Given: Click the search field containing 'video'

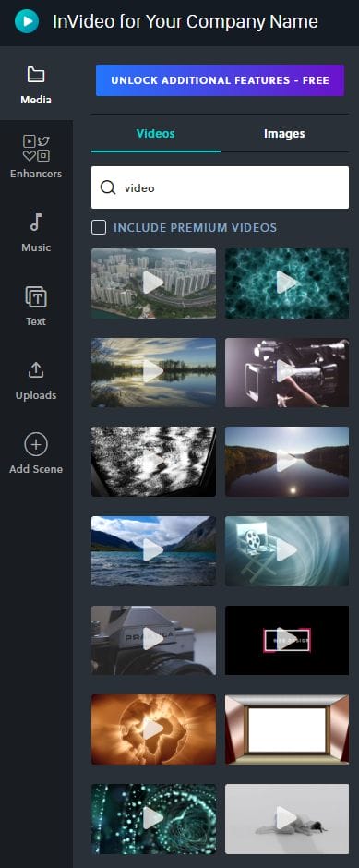Looking at the screenshot, I should point(221,187).
